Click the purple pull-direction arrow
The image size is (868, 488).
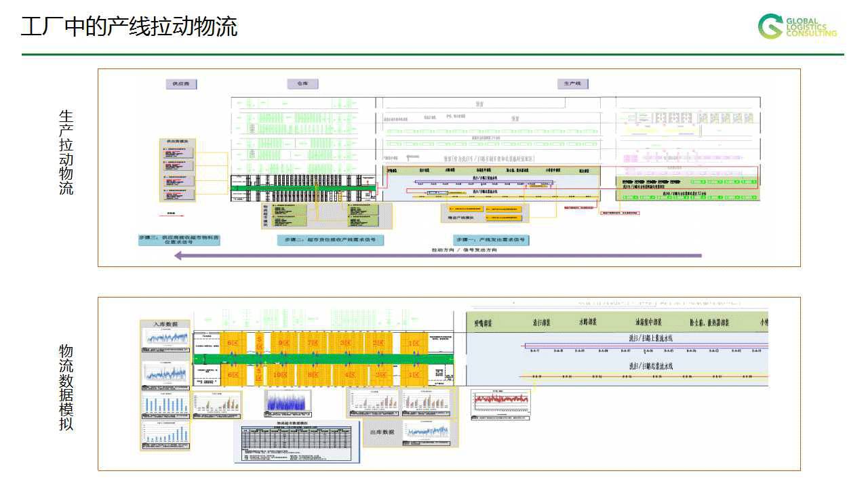click(437, 256)
